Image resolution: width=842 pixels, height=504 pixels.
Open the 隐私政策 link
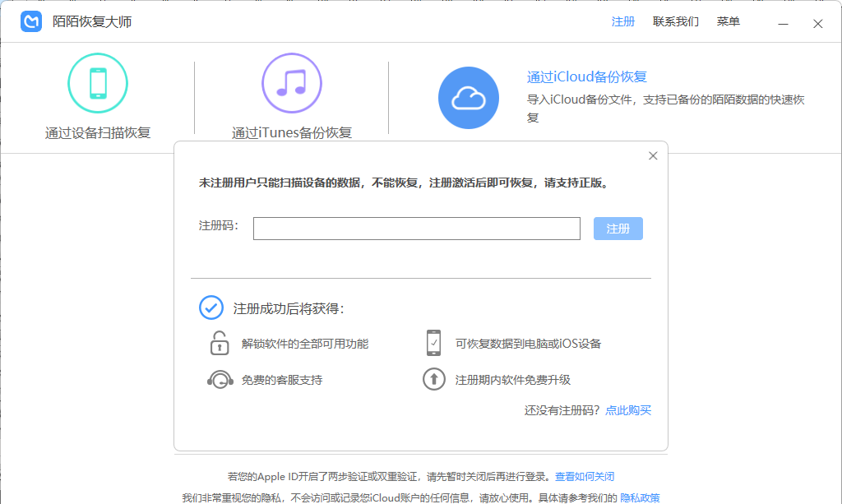pyautogui.click(x=640, y=498)
